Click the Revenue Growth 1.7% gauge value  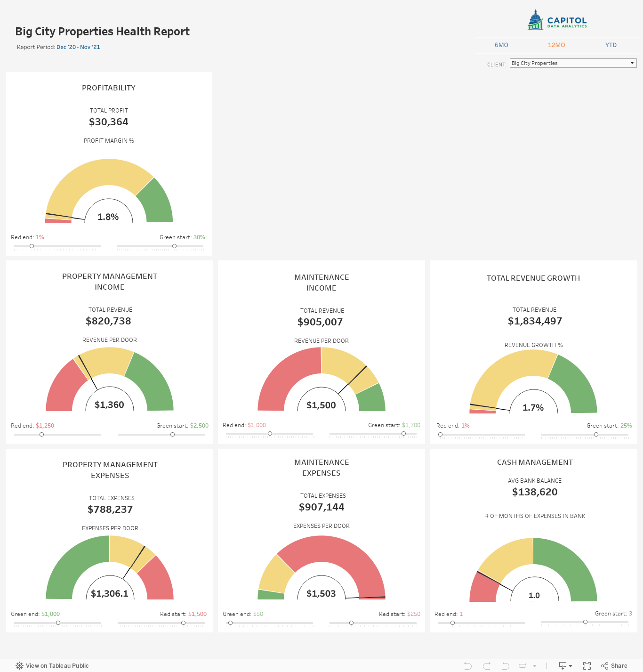tap(533, 408)
